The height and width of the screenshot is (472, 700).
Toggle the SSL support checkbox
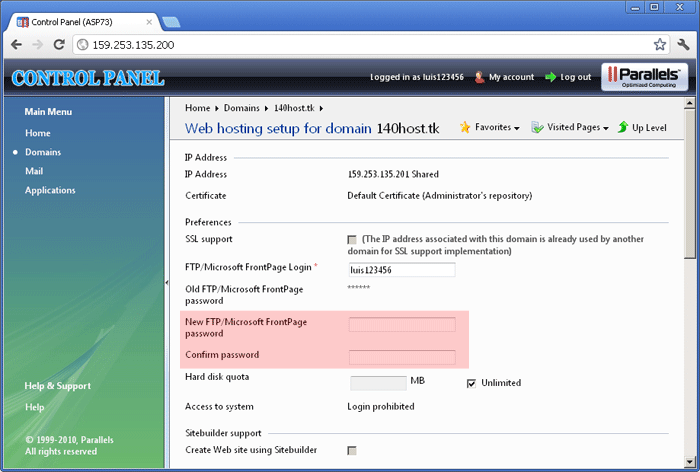[x=352, y=240]
